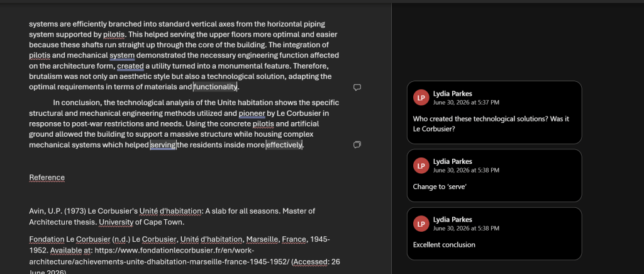Screen dimensions: 644x274
Task: Place cursor at 'In conclusion' paragraph start
Action: pyautogui.click(x=53, y=103)
